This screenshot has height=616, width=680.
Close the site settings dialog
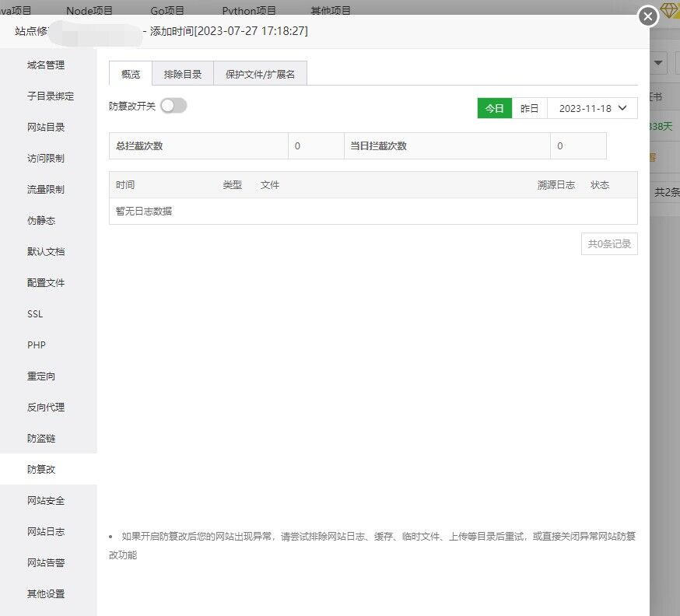(648, 16)
